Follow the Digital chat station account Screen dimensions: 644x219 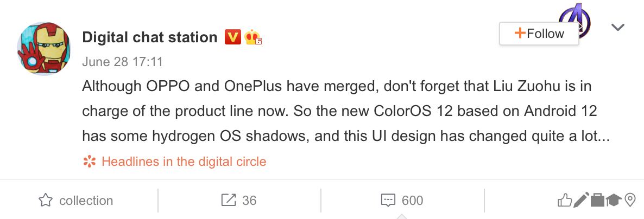click(539, 34)
